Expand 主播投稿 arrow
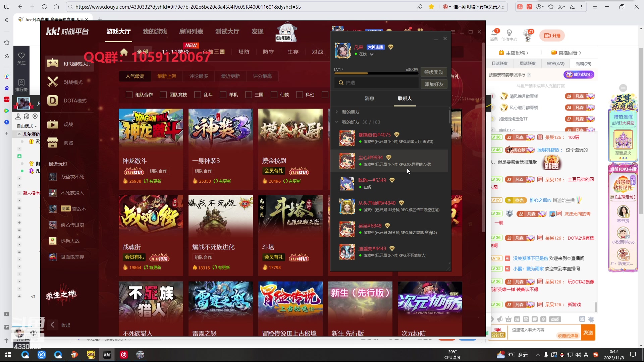The width and height of the screenshot is (644, 362). [527, 53]
